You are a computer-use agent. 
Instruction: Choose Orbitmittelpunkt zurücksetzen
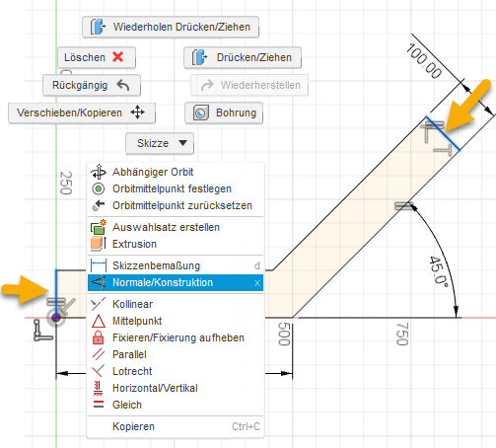176,205
